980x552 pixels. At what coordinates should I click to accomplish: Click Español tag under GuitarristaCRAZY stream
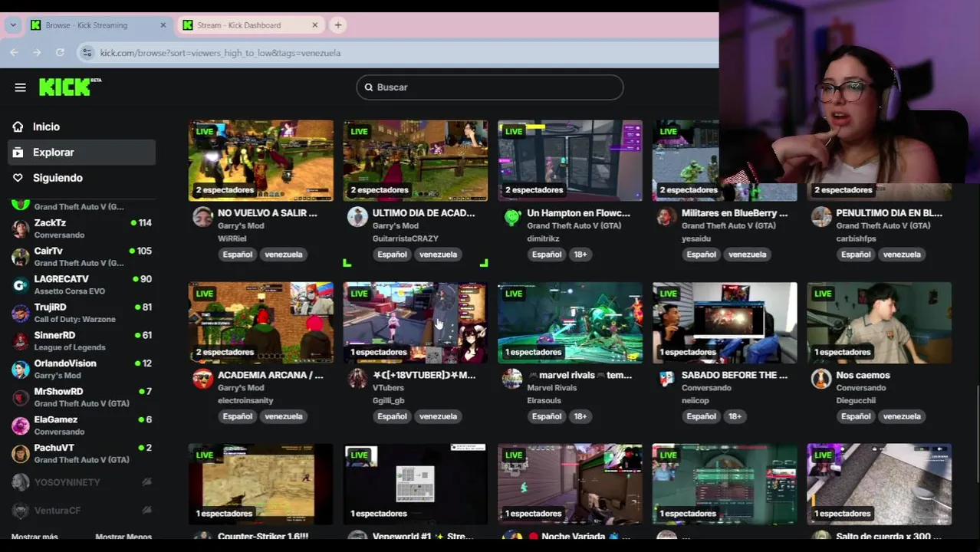tap(392, 255)
